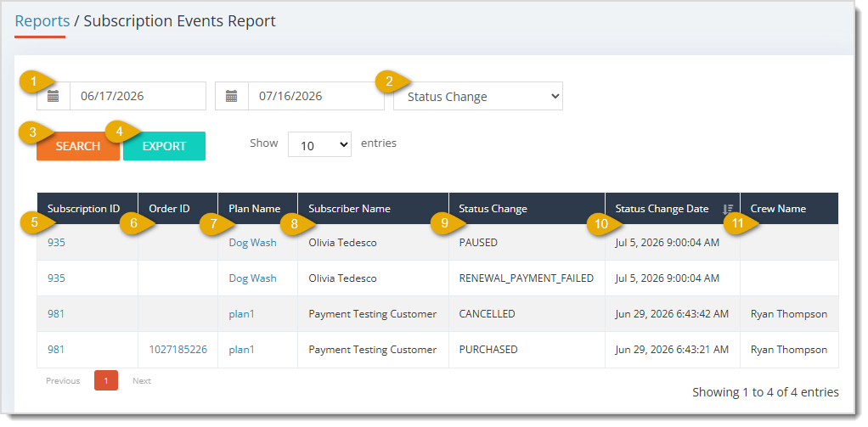Image resolution: width=868 pixels, height=427 pixels.
Task: Open order 1027185226 link
Action: [x=178, y=350]
